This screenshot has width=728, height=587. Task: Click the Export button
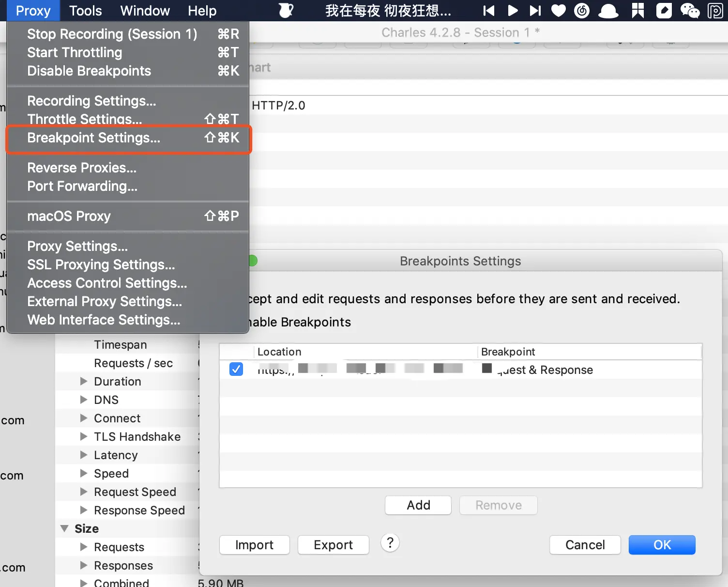pyautogui.click(x=334, y=545)
